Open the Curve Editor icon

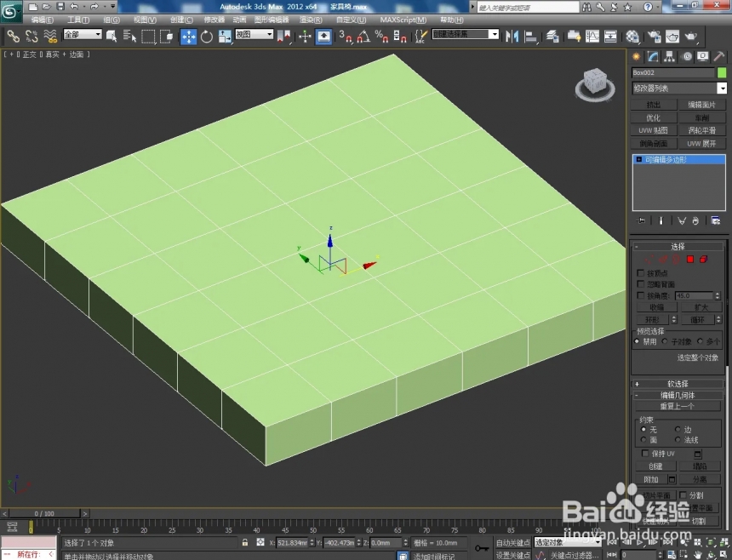(592, 37)
